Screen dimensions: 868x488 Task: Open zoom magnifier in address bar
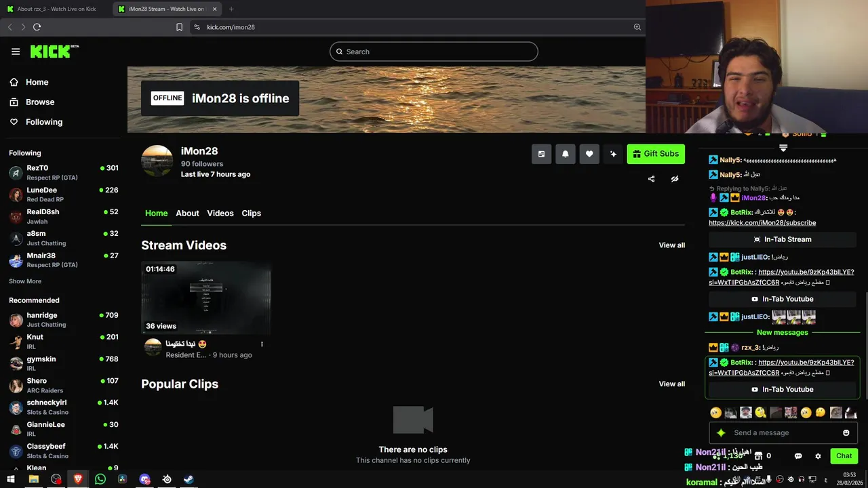click(637, 27)
